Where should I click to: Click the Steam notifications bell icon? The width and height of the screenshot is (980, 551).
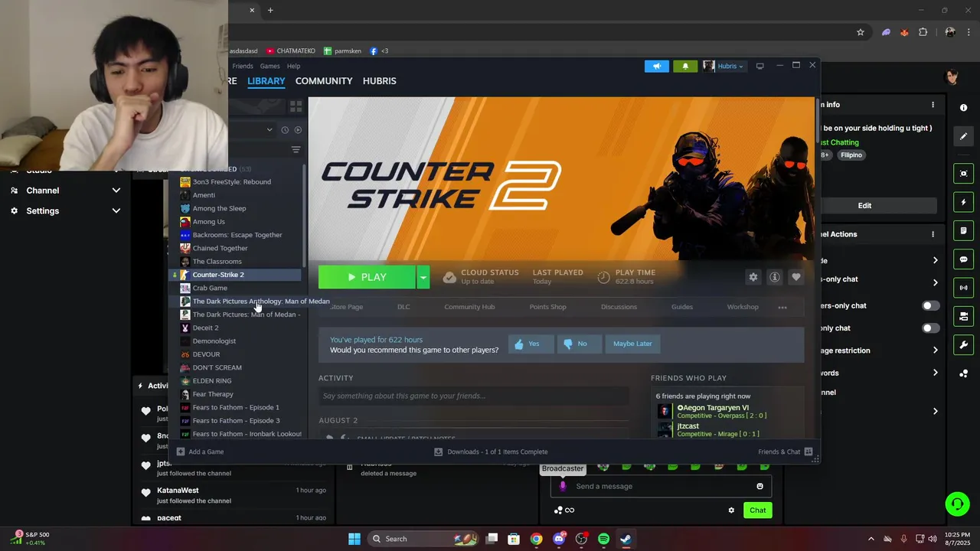[685, 67]
